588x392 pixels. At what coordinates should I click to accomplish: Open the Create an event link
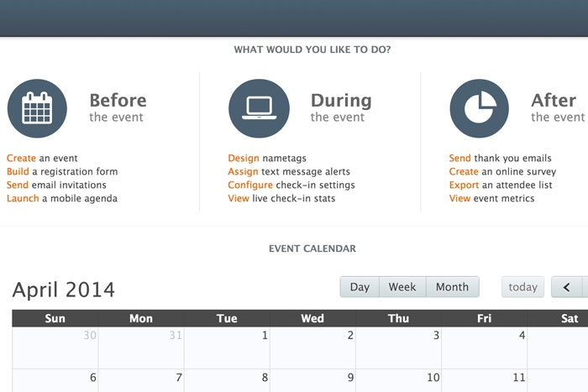[22, 159]
